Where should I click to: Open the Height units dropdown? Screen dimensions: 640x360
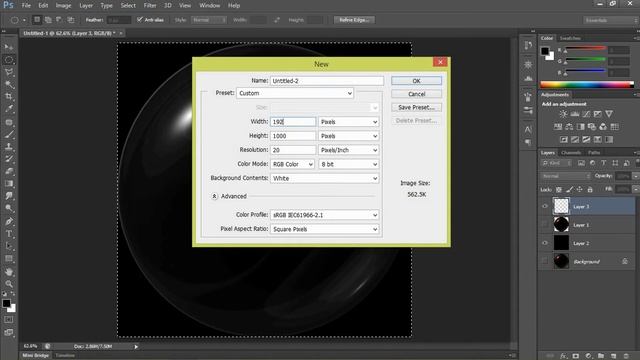coord(349,136)
